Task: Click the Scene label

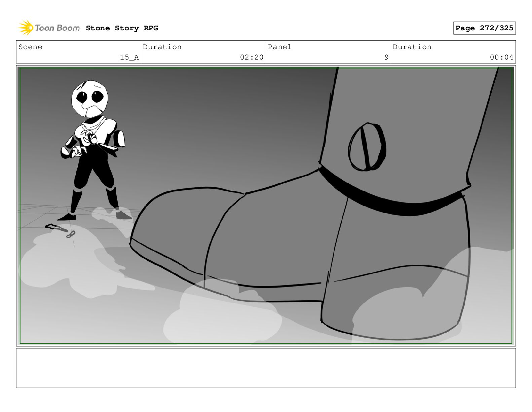Action: tap(30, 47)
